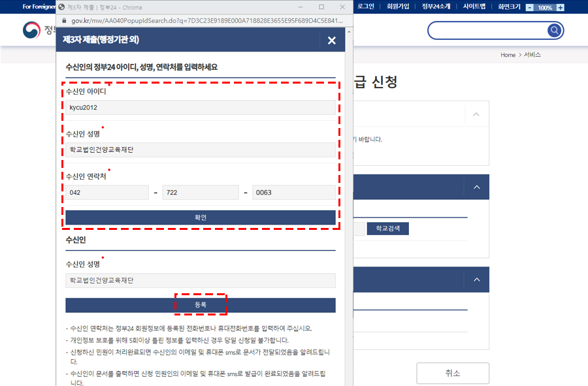Decrease screen size with minus icon
Image resolution: width=588 pixels, height=386 pixels.
(x=529, y=7)
